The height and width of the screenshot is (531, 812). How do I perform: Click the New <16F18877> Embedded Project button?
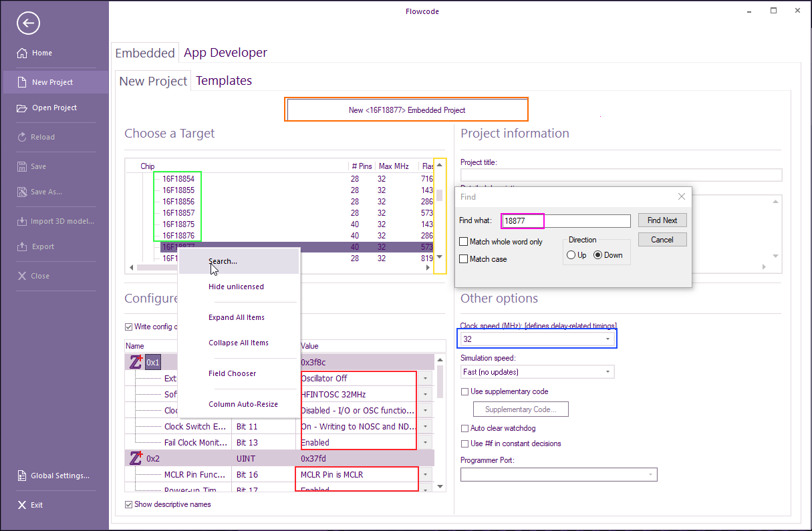[x=407, y=110]
